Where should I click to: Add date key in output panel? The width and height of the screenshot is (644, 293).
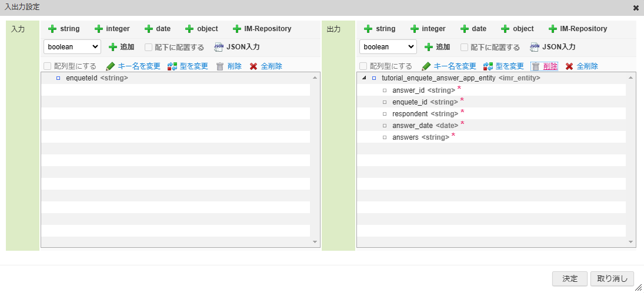[x=473, y=29]
